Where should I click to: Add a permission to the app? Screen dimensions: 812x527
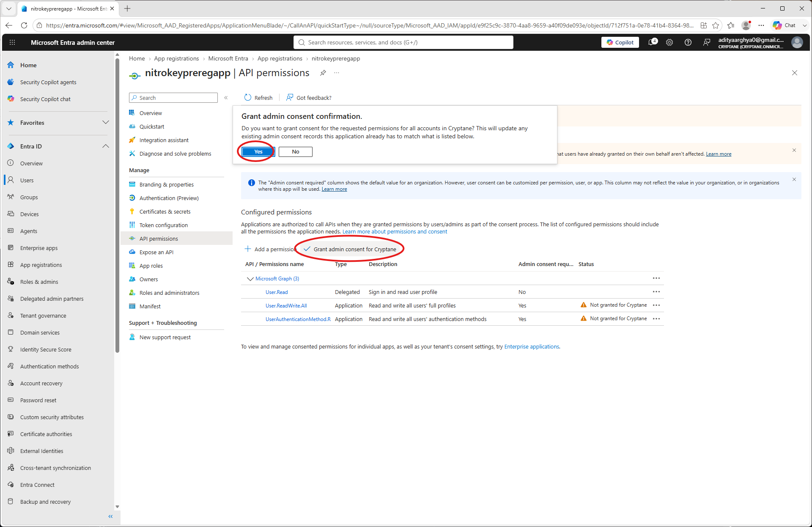(x=270, y=249)
